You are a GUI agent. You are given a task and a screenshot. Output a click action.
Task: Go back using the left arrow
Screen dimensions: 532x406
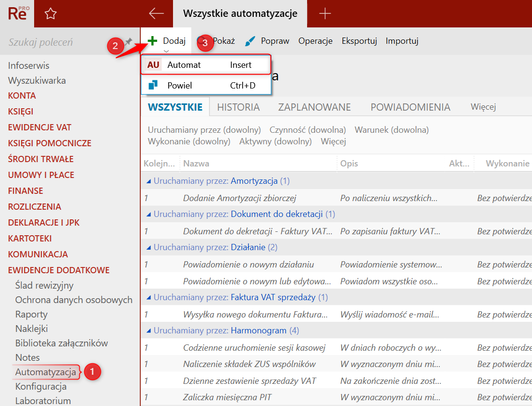point(156,13)
